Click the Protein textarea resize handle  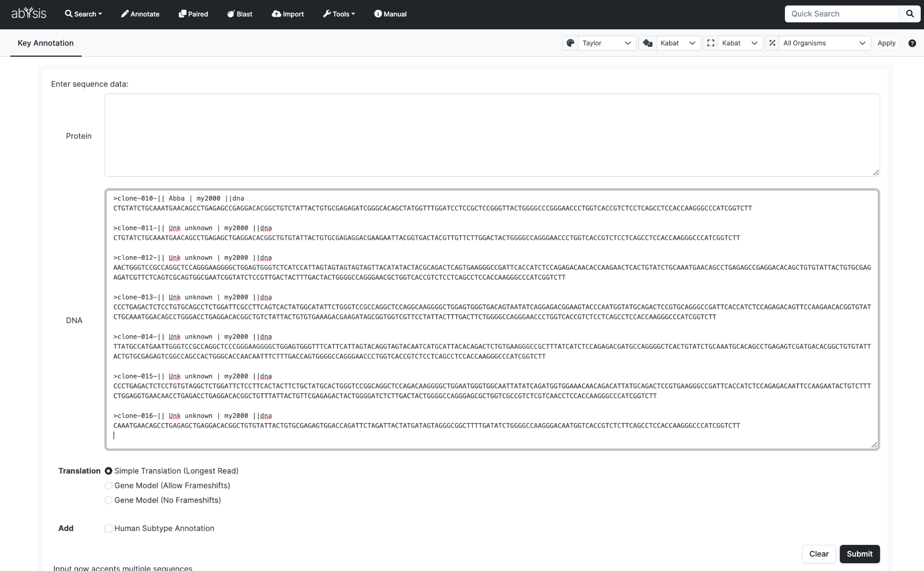pyautogui.click(x=876, y=172)
